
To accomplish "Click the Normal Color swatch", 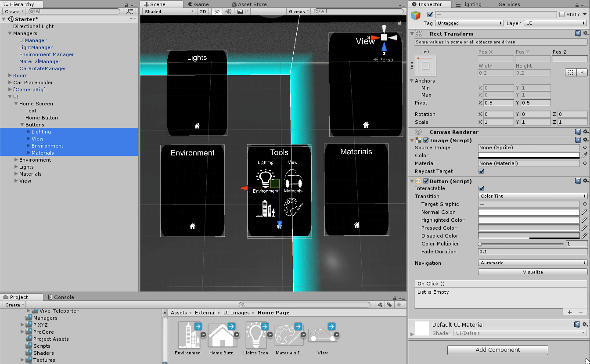I will [x=529, y=212].
